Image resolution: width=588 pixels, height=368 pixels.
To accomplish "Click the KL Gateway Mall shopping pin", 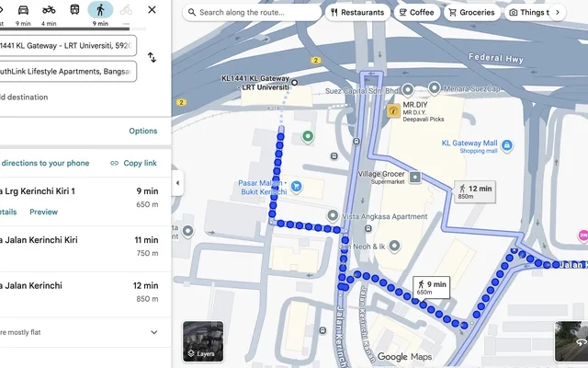I will point(506,145).
